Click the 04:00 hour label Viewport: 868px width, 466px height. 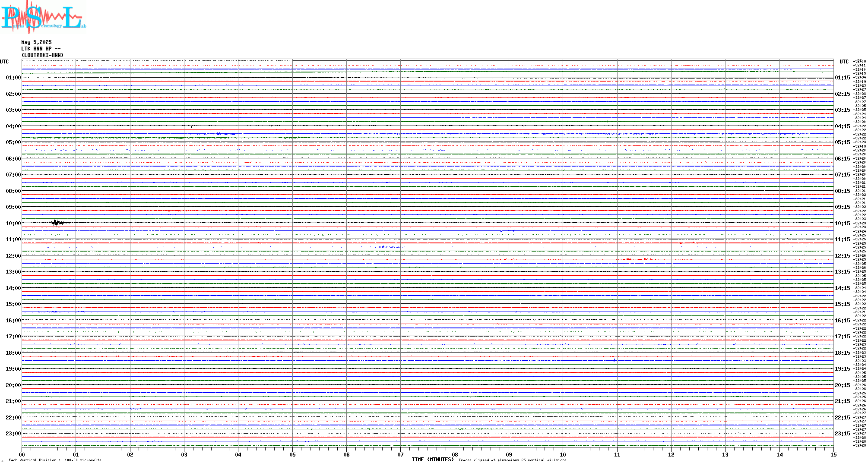click(x=13, y=126)
